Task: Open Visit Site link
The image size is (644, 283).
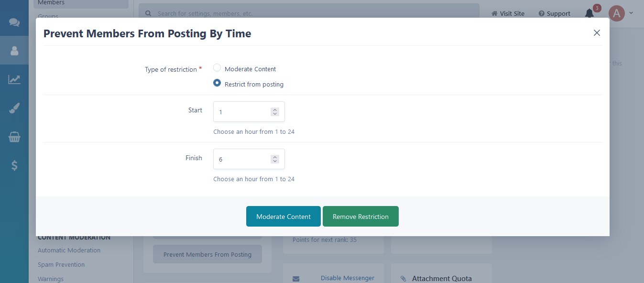Action: [508, 13]
